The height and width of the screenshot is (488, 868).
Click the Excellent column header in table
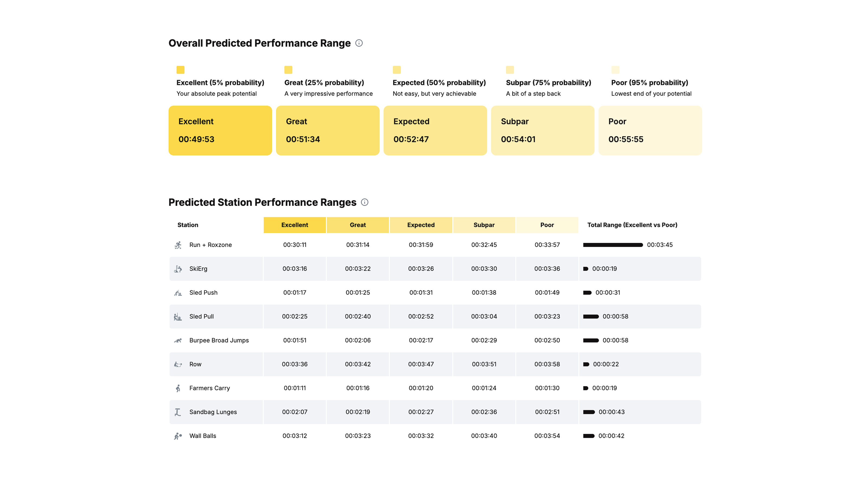(295, 225)
